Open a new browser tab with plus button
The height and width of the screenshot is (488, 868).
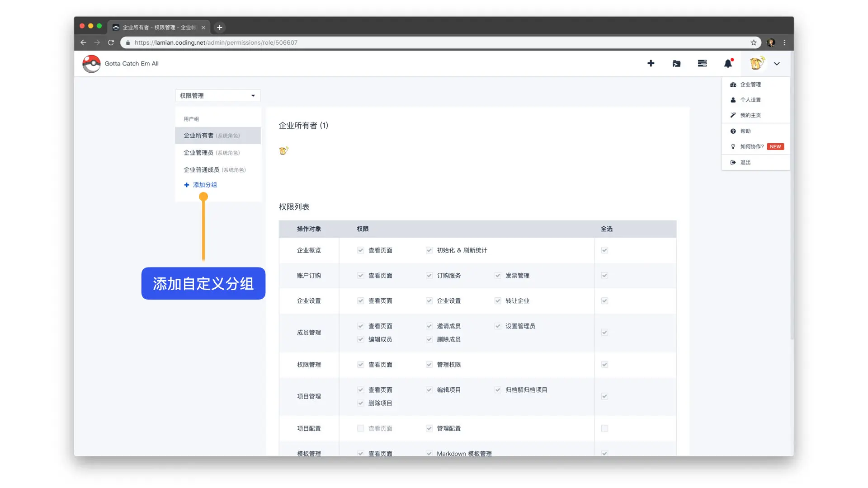pos(220,28)
